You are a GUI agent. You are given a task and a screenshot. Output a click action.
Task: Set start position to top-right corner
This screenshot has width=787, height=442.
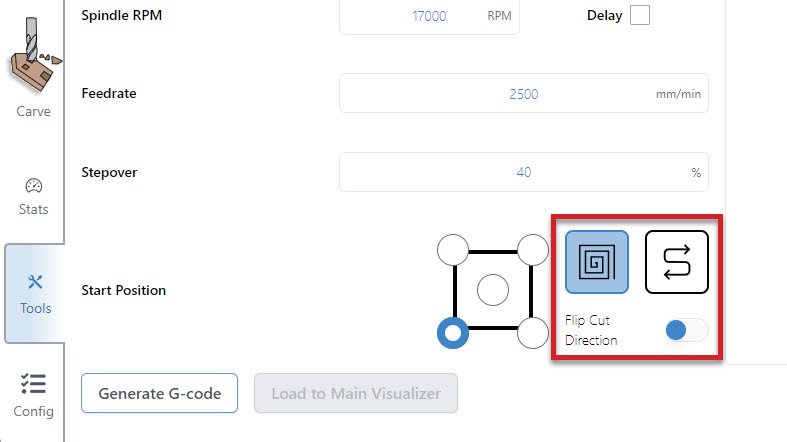(532, 249)
